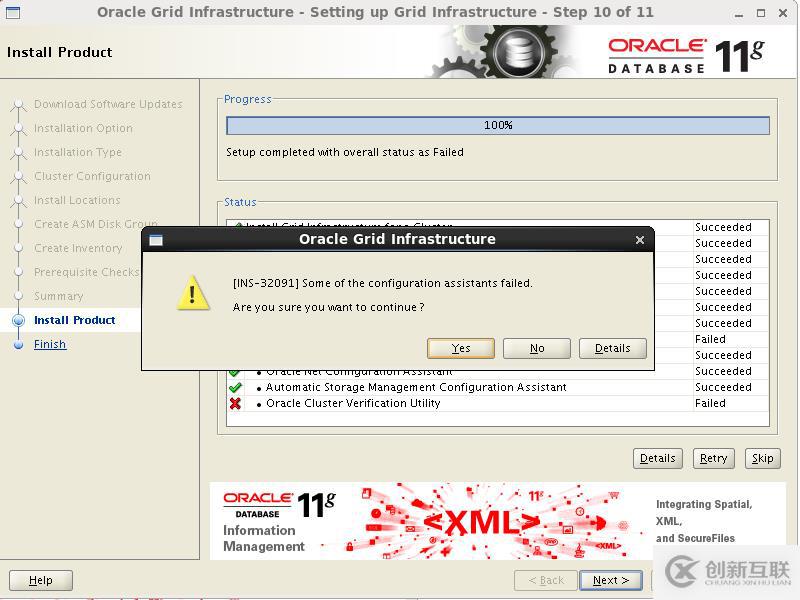Select Oracle Cluster Verification Utility row
The width and height of the screenshot is (800, 600).
(497, 404)
